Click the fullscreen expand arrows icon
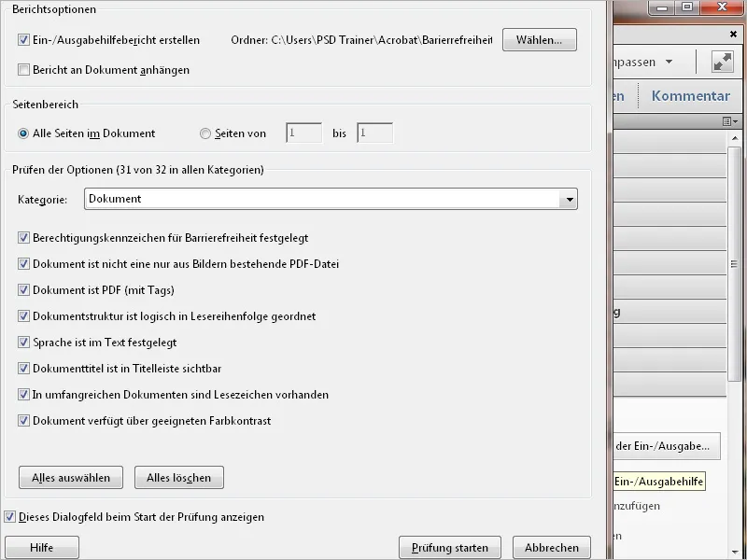 [x=722, y=62]
